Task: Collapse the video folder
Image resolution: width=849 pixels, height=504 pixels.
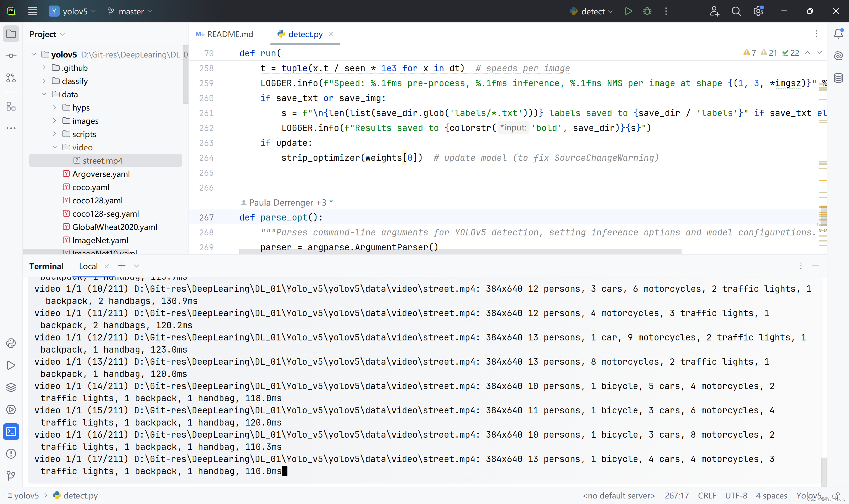Action: coord(55,147)
